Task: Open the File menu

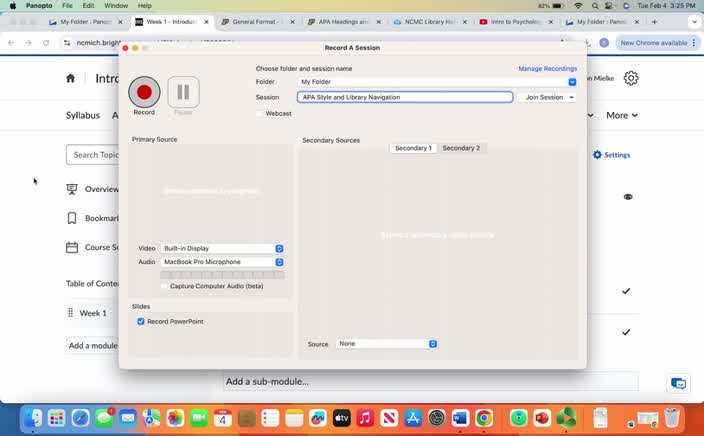Action: coord(67,6)
